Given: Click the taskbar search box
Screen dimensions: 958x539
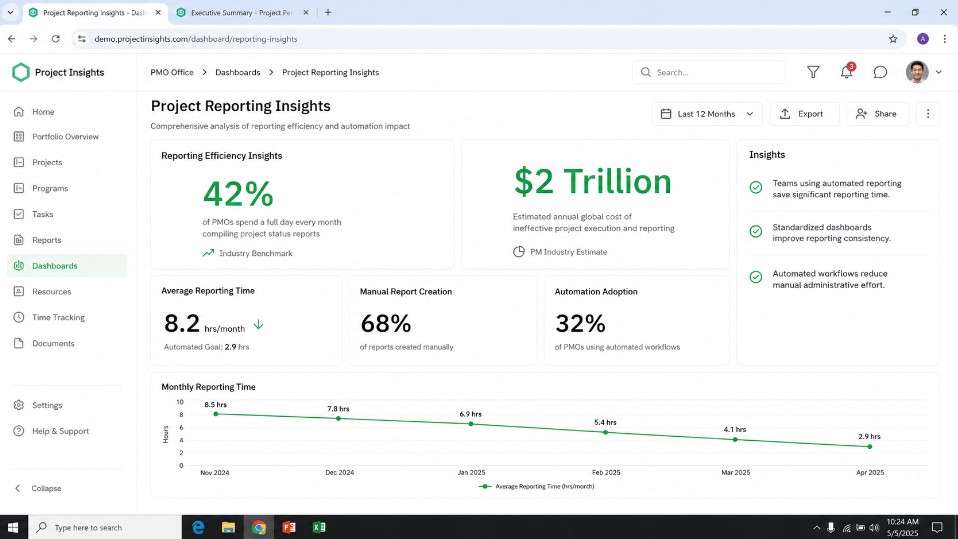Looking at the screenshot, I should (x=105, y=527).
